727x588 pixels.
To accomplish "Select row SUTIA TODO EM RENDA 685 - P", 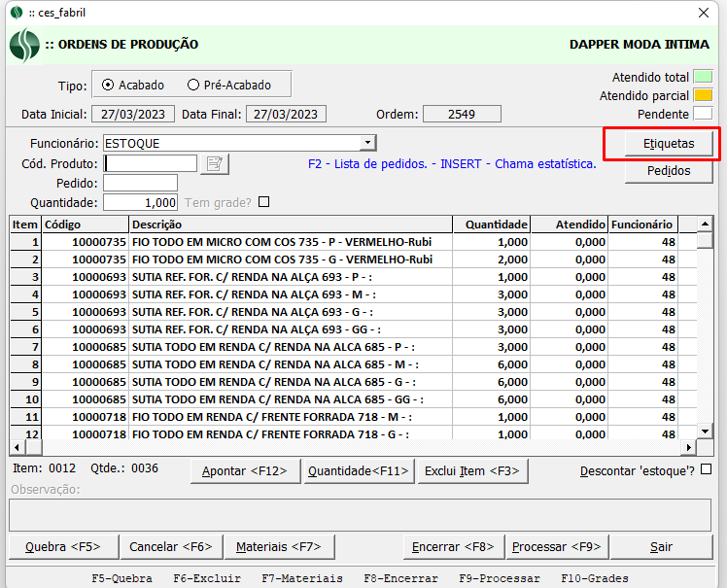I will pyautogui.click(x=354, y=347).
